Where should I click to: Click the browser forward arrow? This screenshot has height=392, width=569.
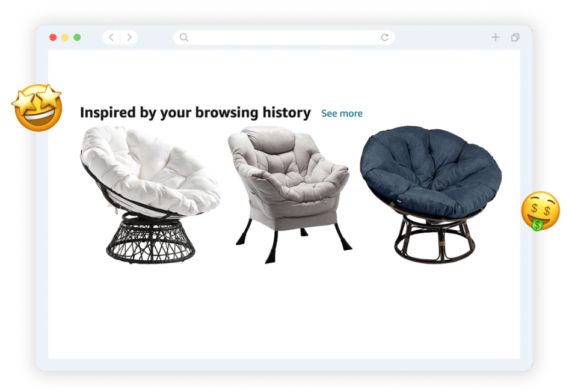(129, 37)
